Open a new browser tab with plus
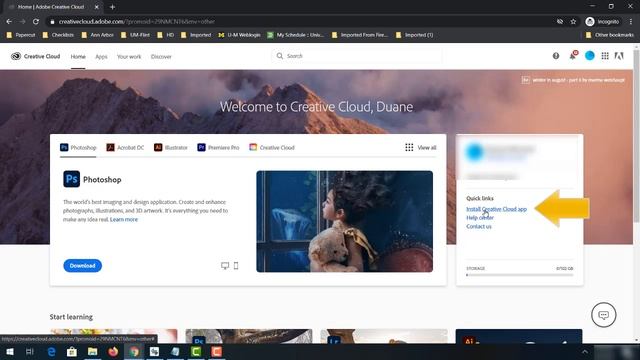 (x=112, y=7)
